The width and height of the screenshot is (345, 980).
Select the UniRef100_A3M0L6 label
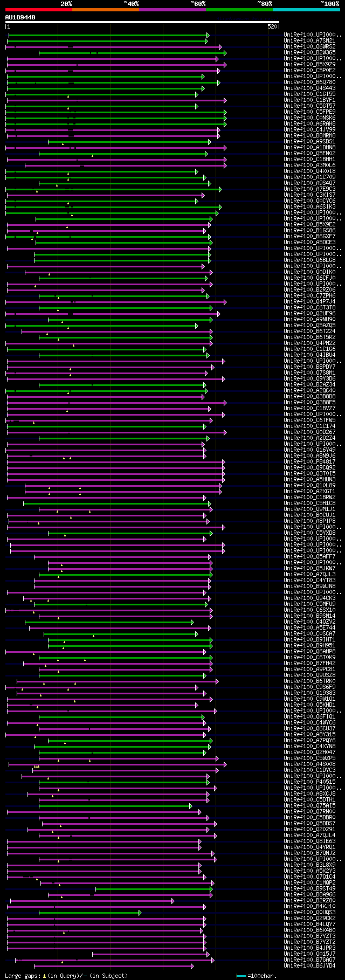coord(309,165)
